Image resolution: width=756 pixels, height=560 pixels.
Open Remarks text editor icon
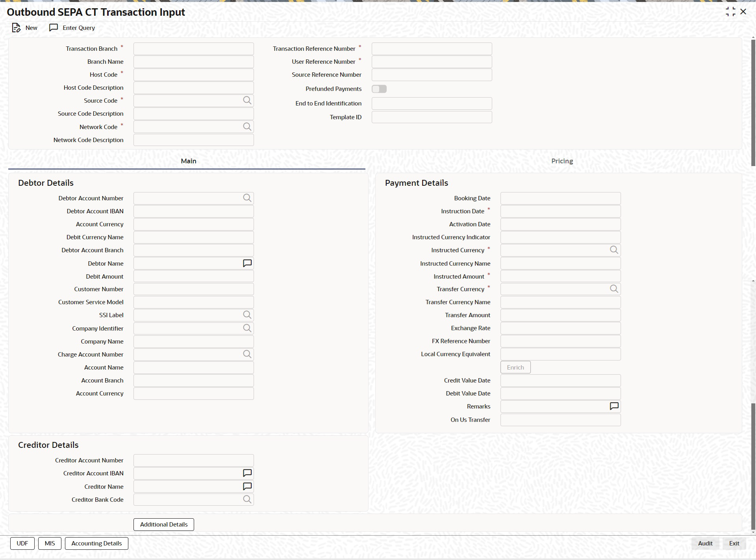(x=614, y=406)
